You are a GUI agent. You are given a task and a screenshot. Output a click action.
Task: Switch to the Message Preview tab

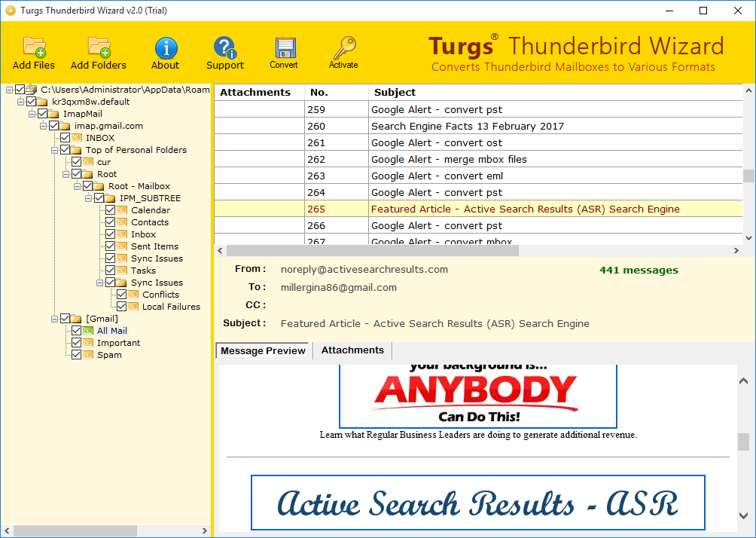click(264, 351)
